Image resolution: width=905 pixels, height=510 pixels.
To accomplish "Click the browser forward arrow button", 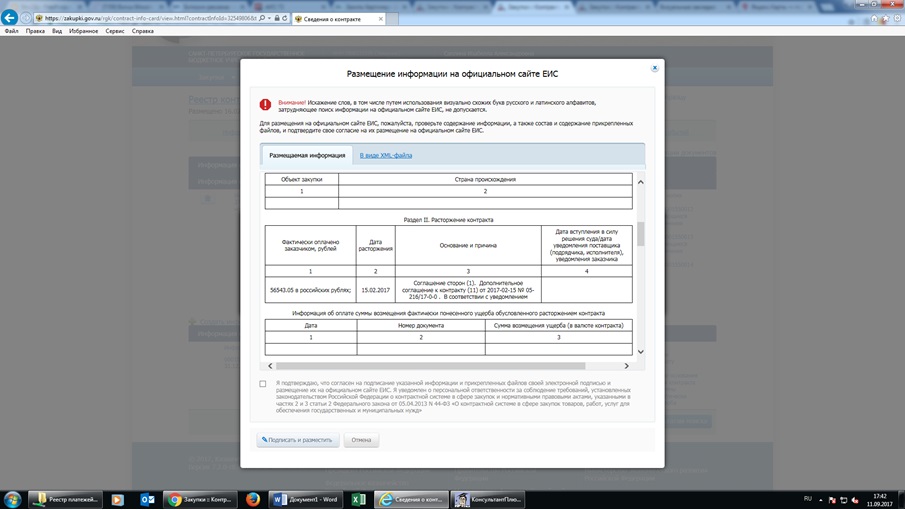I will [x=25, y=18].
